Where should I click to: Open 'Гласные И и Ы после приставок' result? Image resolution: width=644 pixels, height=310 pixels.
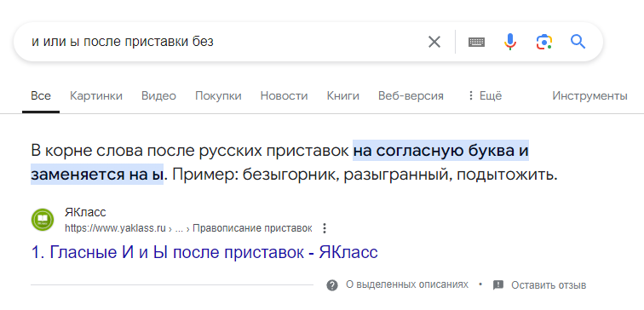pyautogui.click(x=204, y=253)
